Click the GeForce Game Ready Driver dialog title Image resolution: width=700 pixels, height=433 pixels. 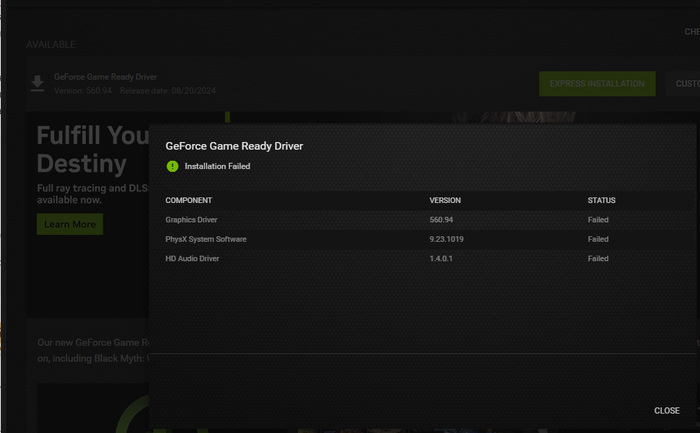234,146
